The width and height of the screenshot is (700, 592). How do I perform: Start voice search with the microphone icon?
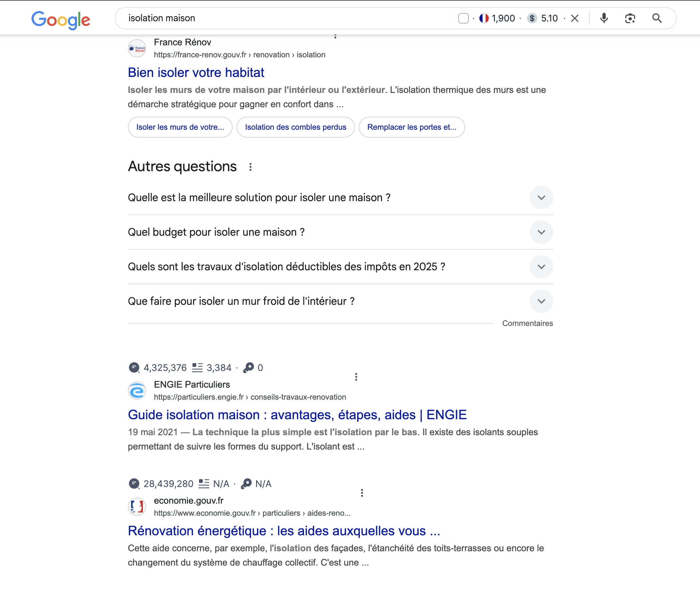click(x=604, y=18)
